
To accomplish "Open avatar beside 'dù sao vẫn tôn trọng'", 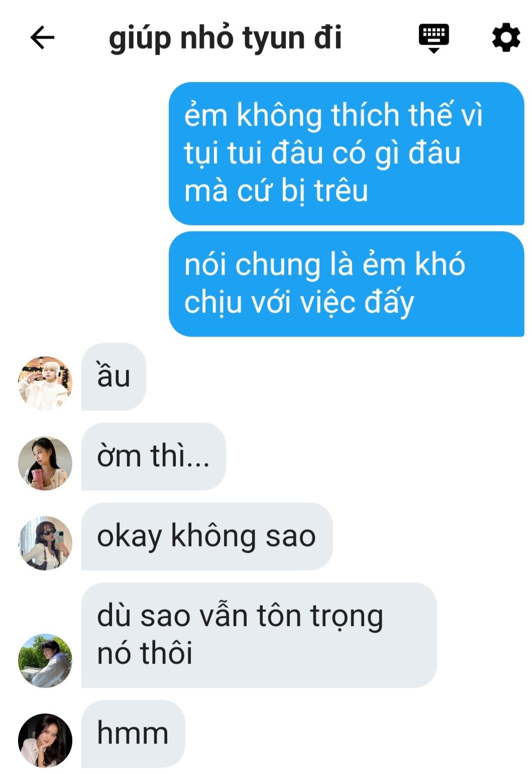I will [x=45, y=660].
